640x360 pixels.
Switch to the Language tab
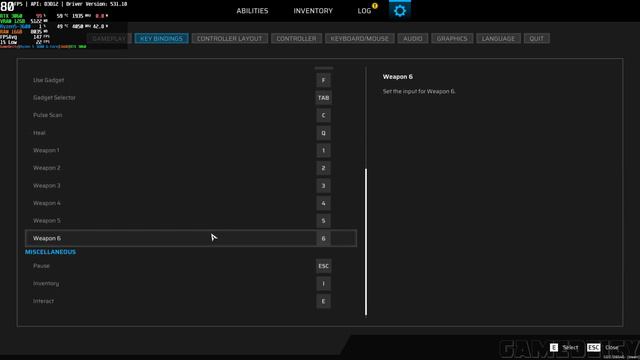(x=498, y=38)
